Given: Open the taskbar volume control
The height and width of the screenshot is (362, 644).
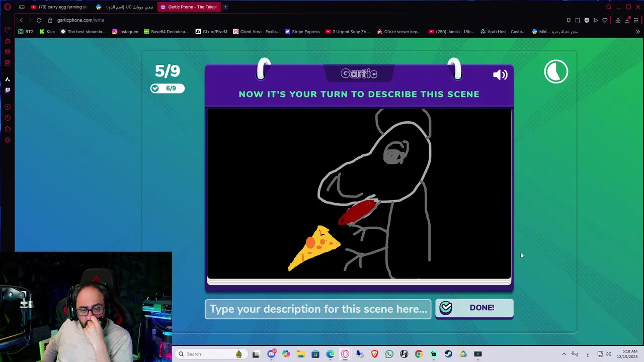Looking at the screenshot, I should 608,354.
